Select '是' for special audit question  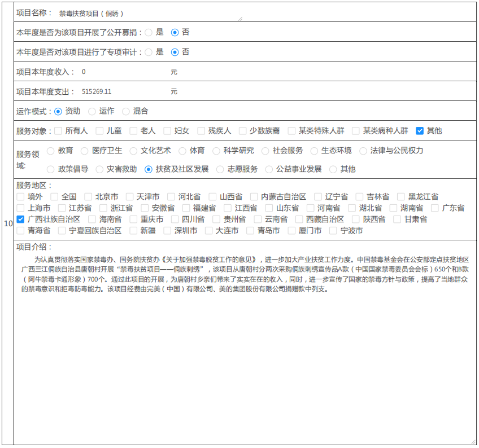coord(149,52)
